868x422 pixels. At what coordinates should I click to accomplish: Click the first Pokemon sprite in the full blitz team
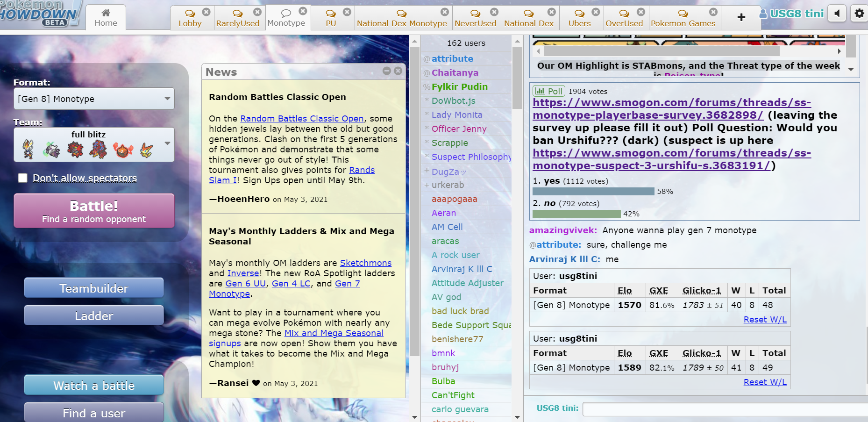point(28,150)
